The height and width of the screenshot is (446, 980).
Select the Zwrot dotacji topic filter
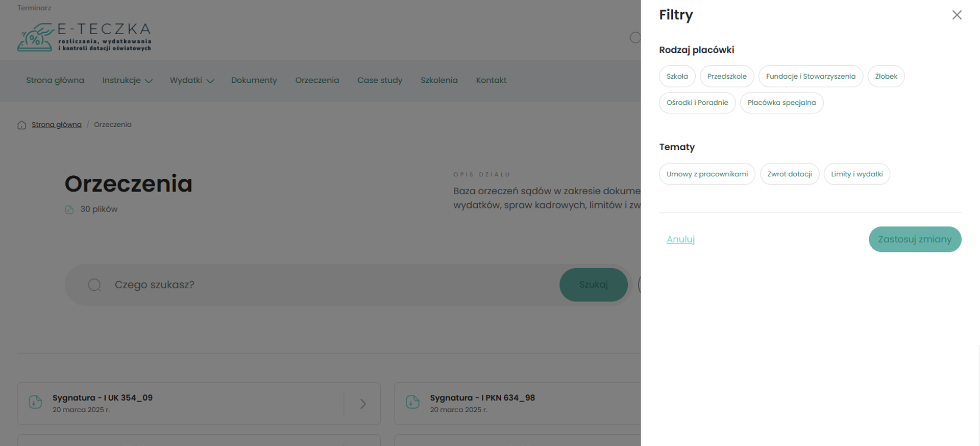789,174
